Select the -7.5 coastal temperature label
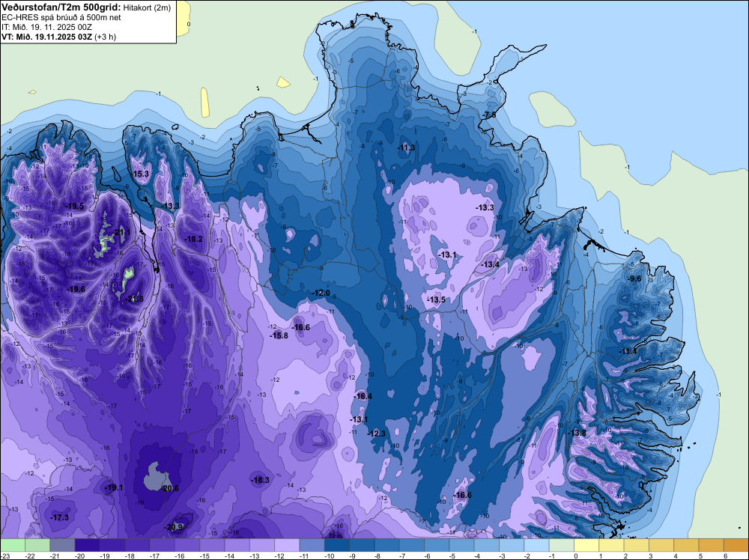This screenshot has height=560, width=749. pyautogui.click(x=488, y=115)
